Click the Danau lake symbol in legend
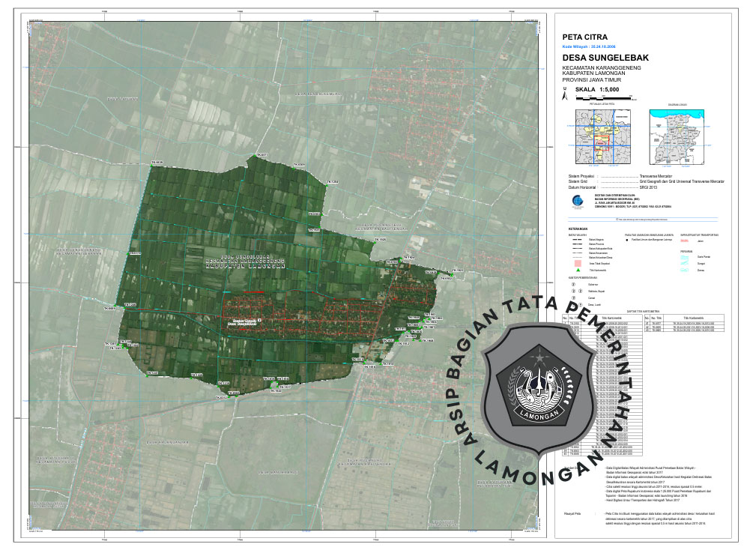This screenshot has height=550, width=756. 684,271
